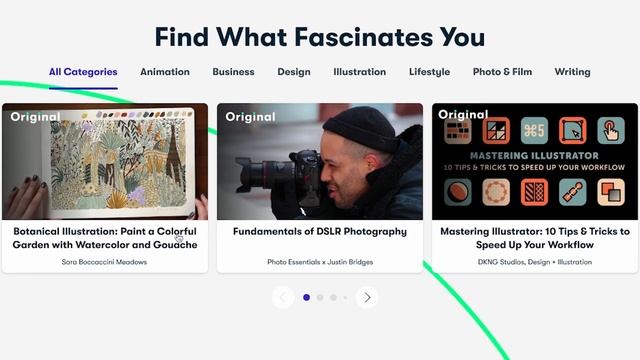This screenshot has width=640, height=360.
Task: Select the first carousel page dot
Action: pyautogui.click(x=307, y=298)
